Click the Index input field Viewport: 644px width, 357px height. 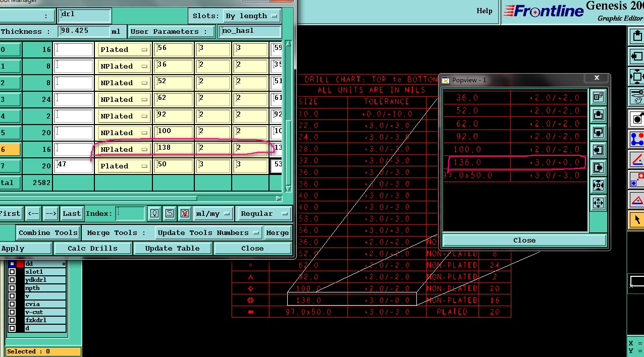coord(130,214)
